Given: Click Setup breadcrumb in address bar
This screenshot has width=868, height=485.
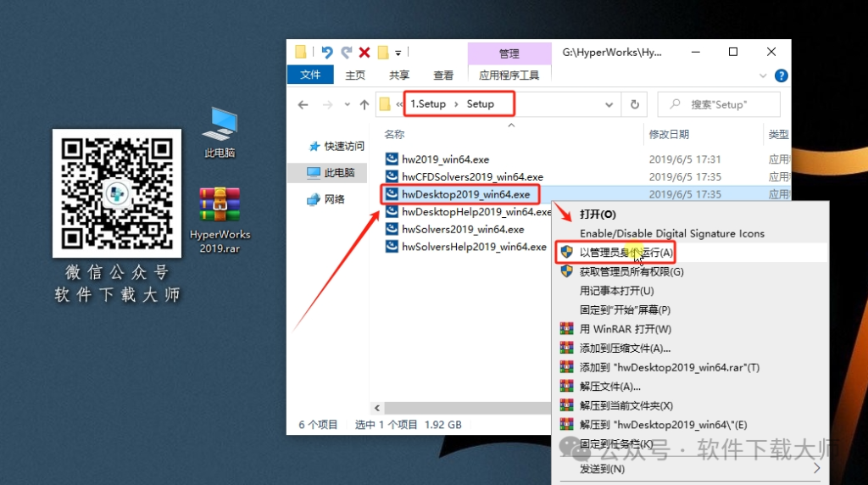Looking at the screenshot, I should pos(480,103).
